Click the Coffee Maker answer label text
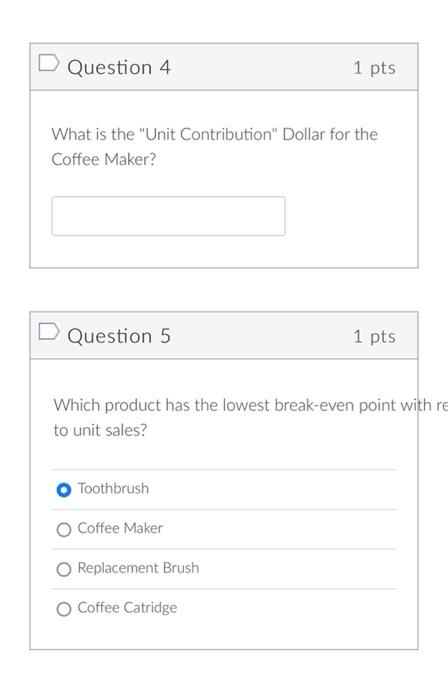 (120, 528)
